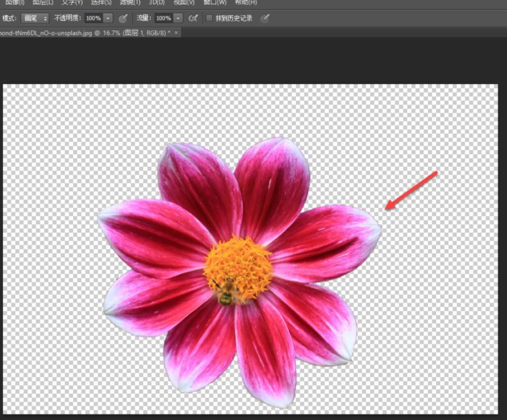Screen dimensions: 507x420
Task: Click the 不透明度 100% value field
Action: point(93,18)
